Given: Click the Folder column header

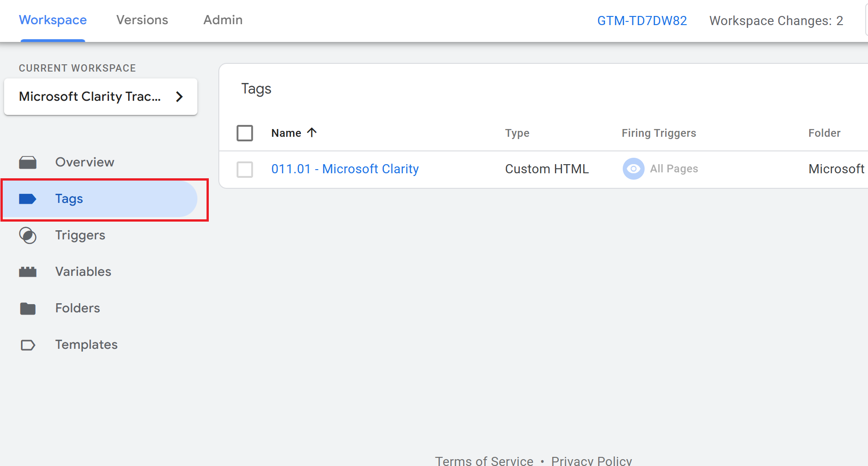Looking at the screenshot, I should [824, 133].
